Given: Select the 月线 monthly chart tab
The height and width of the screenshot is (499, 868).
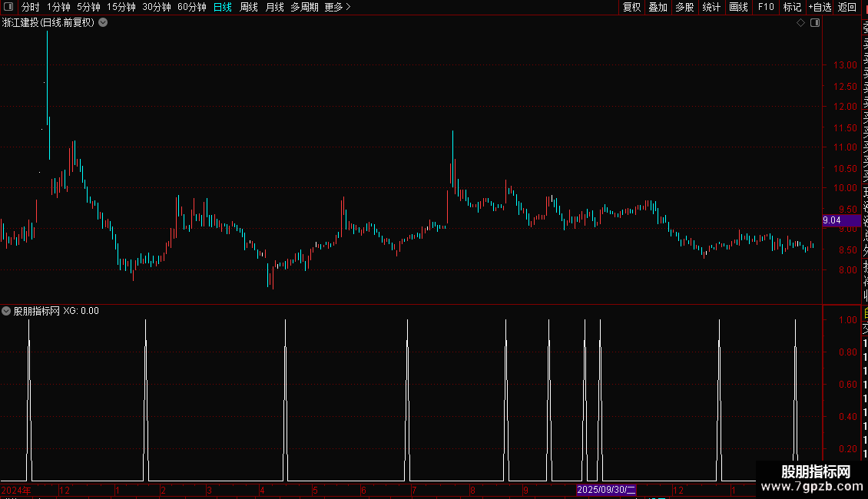Looking at the screenshot, I should 274,7.
